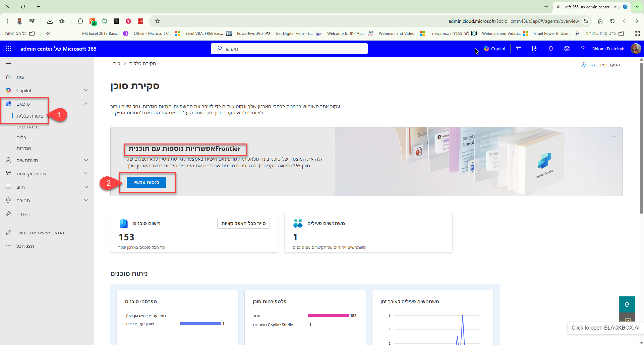Click the חיפוש search box
Image resolution: width=644 pixels, height=346 pixels.
click(289, 49)
